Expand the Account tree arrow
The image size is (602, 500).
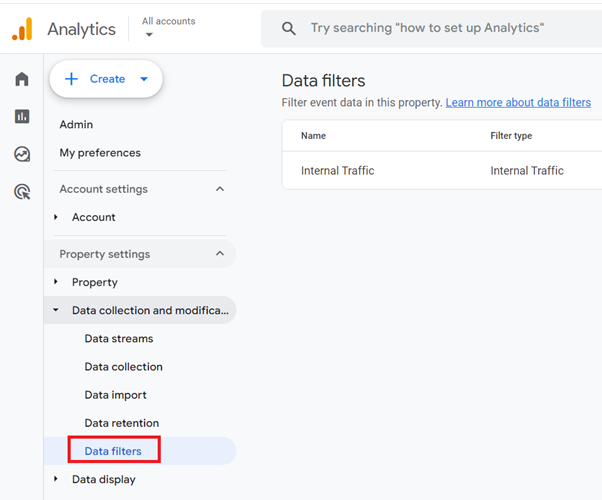(x=56, y=217)
